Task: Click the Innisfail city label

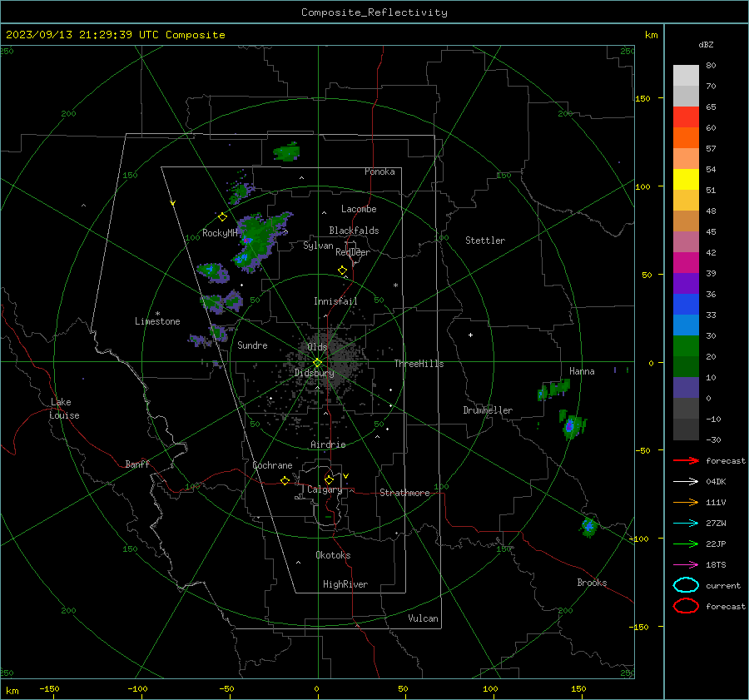Action: pyautogui.click(x=335, y=301)
